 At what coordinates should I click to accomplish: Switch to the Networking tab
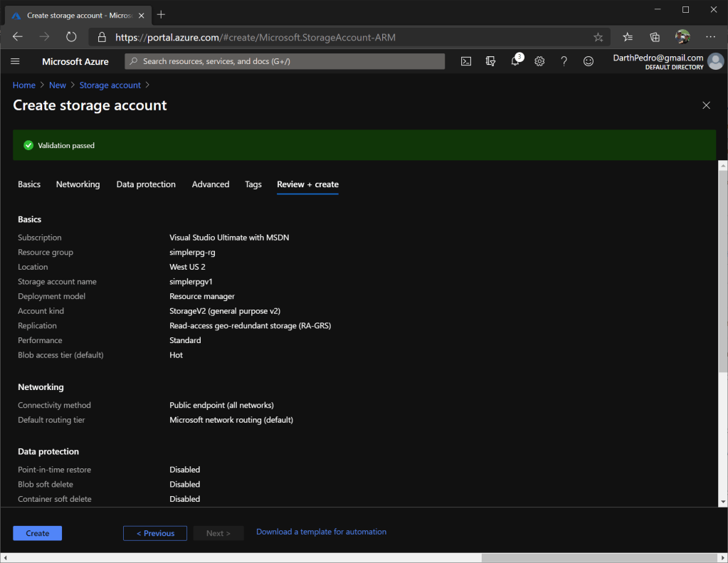(x=78, y=184)
